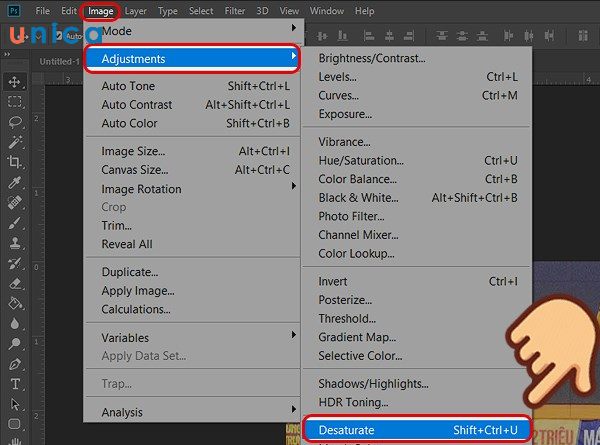Viewport: 600px width, 445px height.
Task: Click the distribute left edges icon
Action: (x=509, y=36)
